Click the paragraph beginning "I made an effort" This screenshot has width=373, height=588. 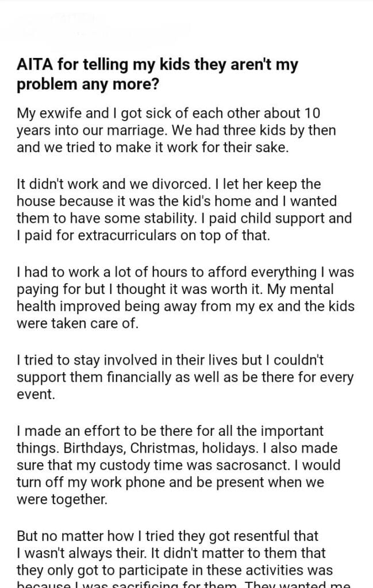pos(179,465)
